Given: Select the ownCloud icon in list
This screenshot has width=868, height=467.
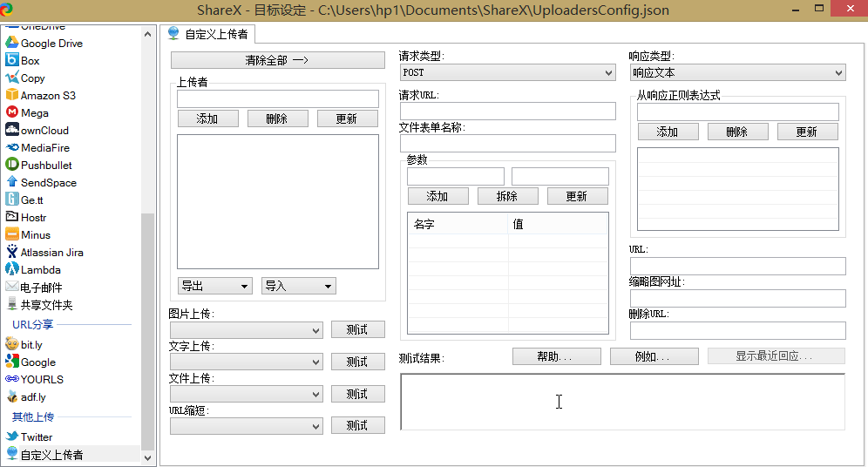Looking at the screenshot, I should (12, 130).
